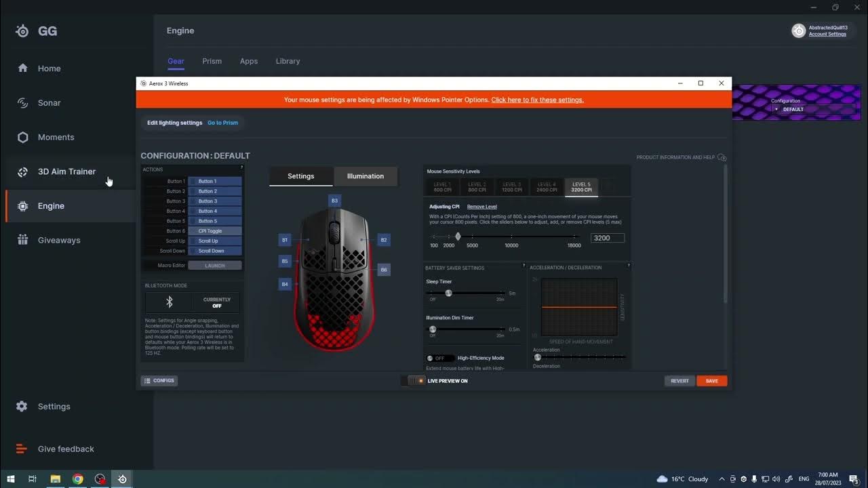Click the Bluetooth icon
This screenshot has height=488, width=868.
(170, 302)
